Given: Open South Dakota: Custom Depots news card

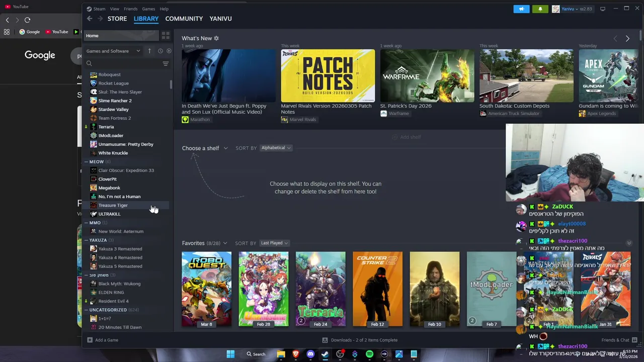Looking at the screenshot, I should click(x=526, y=76).
